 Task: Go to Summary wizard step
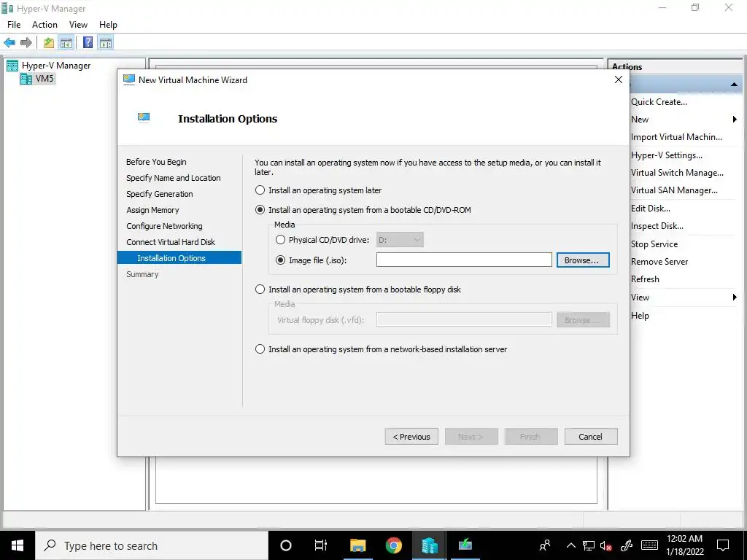[142, 274]
